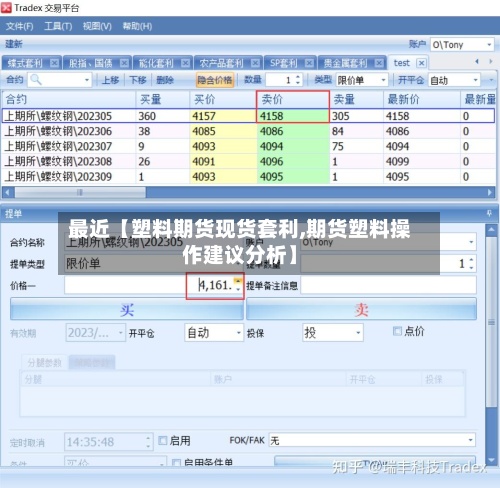The image size is (500, 488).
Task: Select the 上期所\螺纹钢\202306 row
Action: [x=248, y=131]
